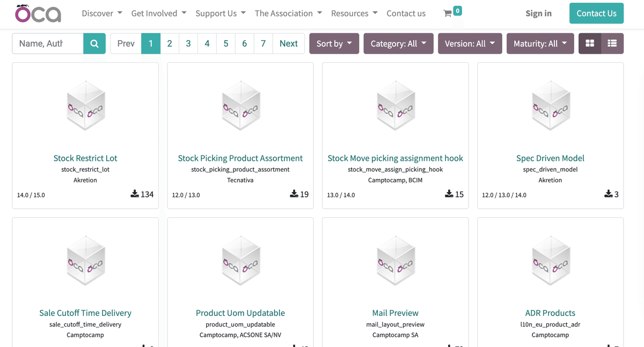Click the teal Contact Us button
Viewport: 644px width, 347px height.
(x=597, y=13)
